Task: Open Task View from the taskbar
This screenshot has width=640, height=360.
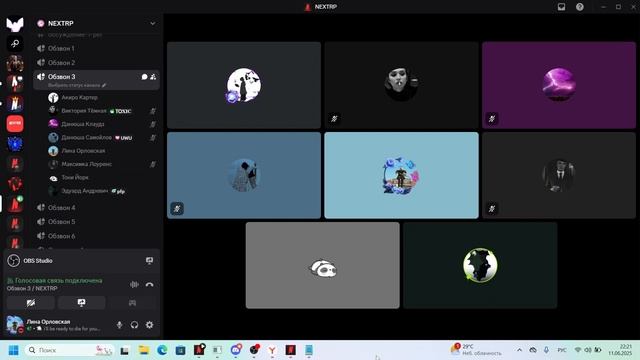Action: tap(124, 350)
